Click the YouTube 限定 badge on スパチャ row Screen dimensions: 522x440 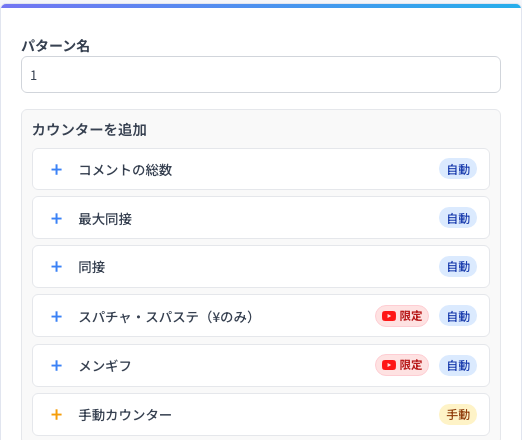click(402, 316)
